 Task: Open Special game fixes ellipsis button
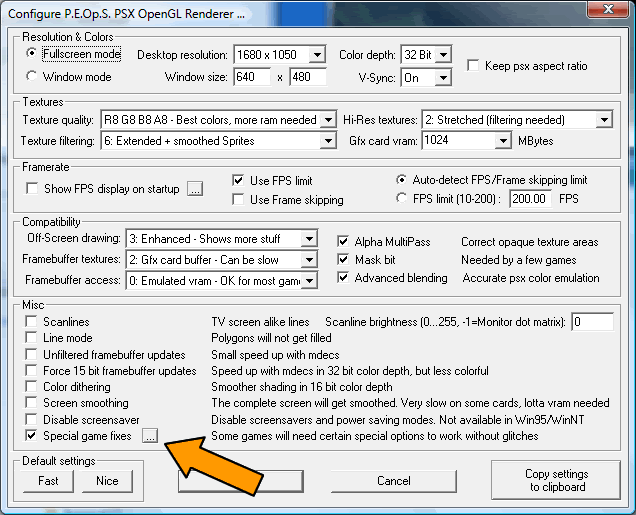click(150, 436)
